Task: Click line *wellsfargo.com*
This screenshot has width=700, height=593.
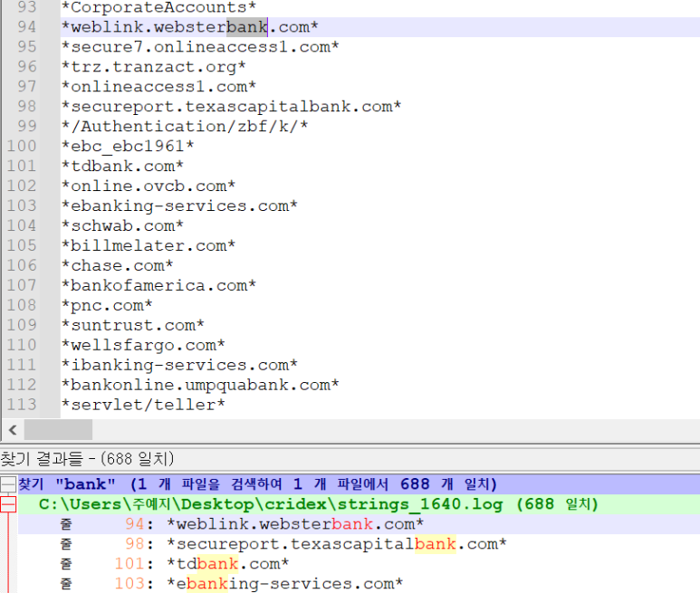Action: (143, 345)
